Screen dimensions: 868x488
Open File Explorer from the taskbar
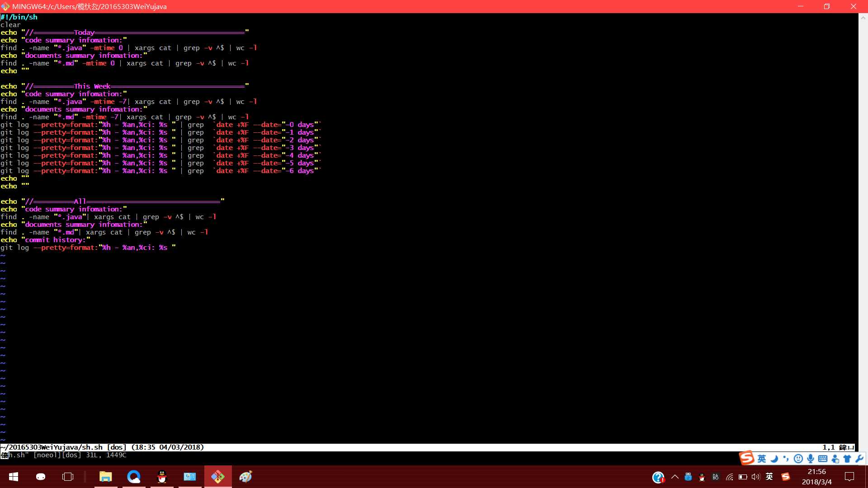pos(106,477)
